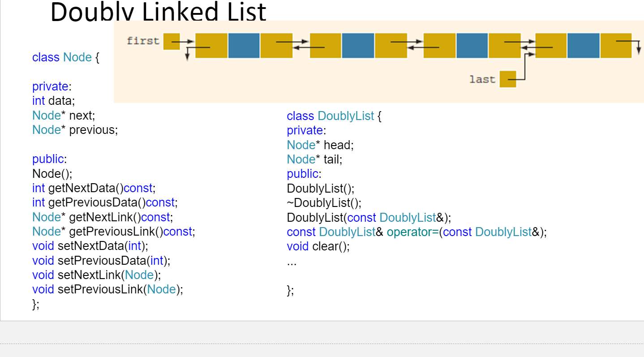Click the "Node* previous;" declaration
The height and width of the screenshot is (357, 644).
75,129
